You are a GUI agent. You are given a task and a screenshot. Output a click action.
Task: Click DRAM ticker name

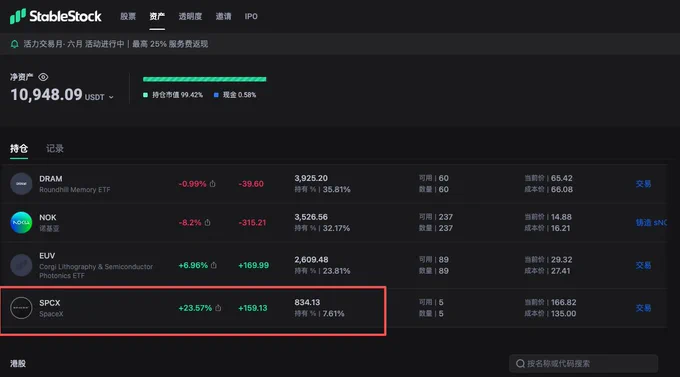pos(51,179)
